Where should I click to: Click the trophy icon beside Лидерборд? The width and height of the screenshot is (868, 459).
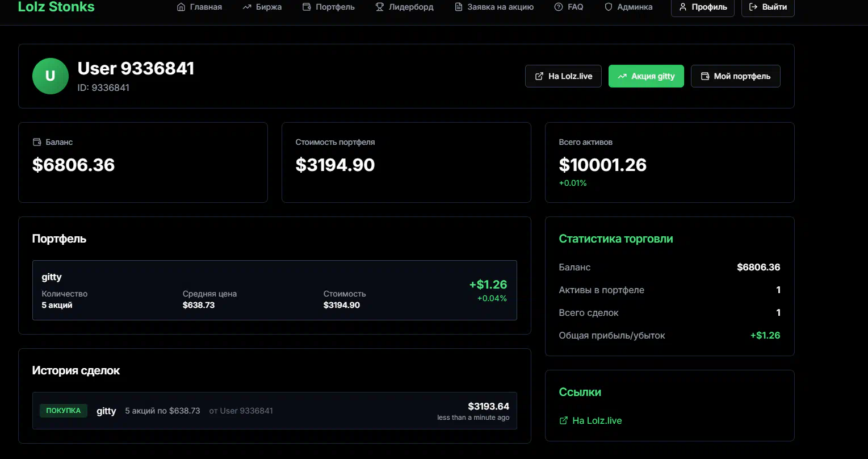(380, 7)
